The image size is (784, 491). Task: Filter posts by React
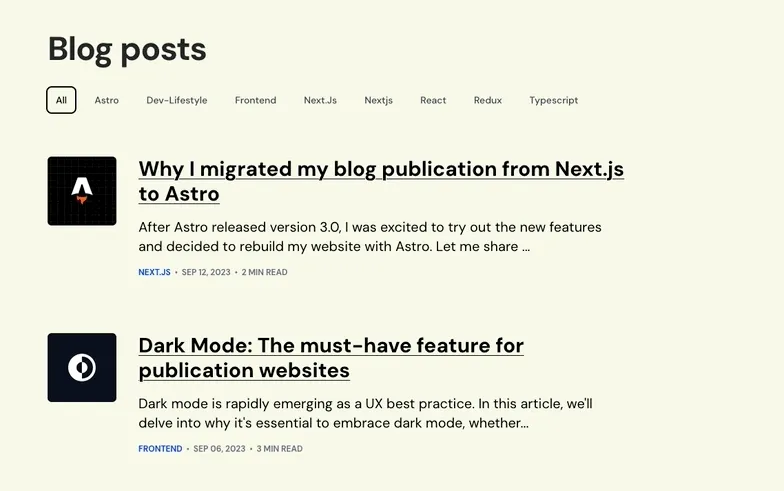point(433,100)
